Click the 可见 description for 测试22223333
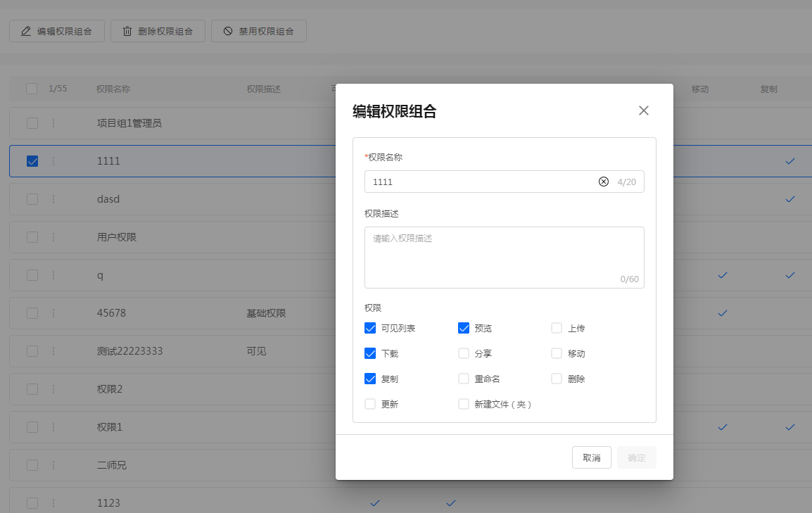Image resolution: width=812 pixels, height=513 pixels. [x=256, y=351]
